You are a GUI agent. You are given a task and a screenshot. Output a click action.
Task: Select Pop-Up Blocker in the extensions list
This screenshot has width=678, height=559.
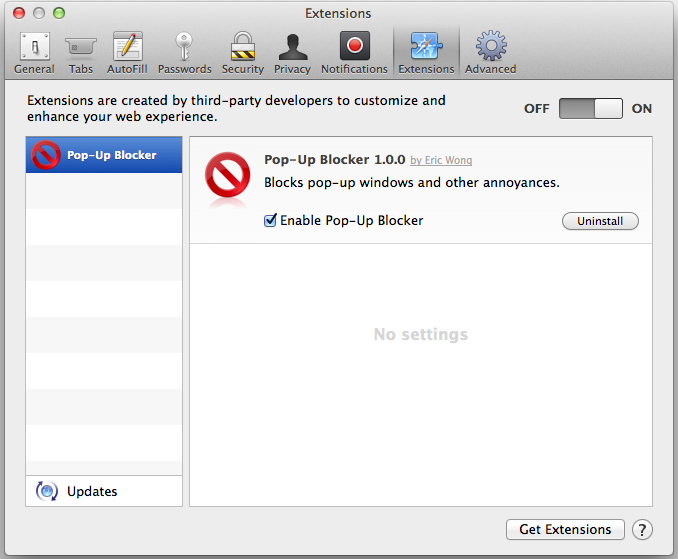click(x=104, y=155)
